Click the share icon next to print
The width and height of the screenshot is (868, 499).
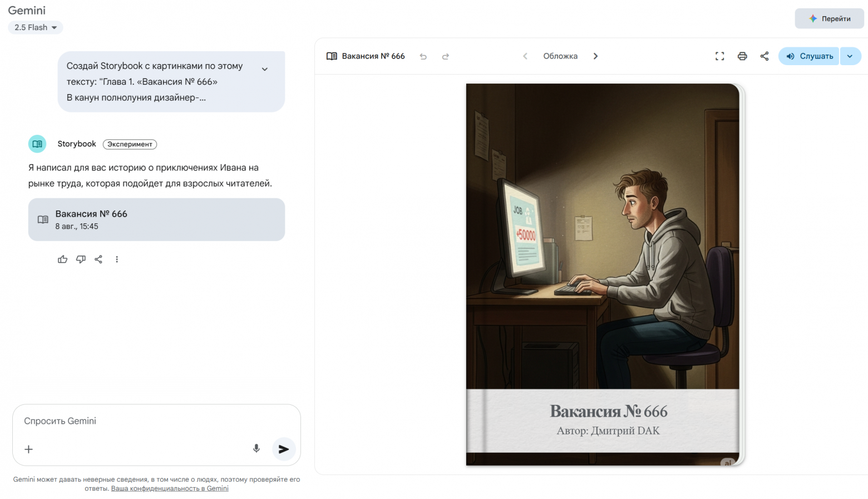(764, 56)
